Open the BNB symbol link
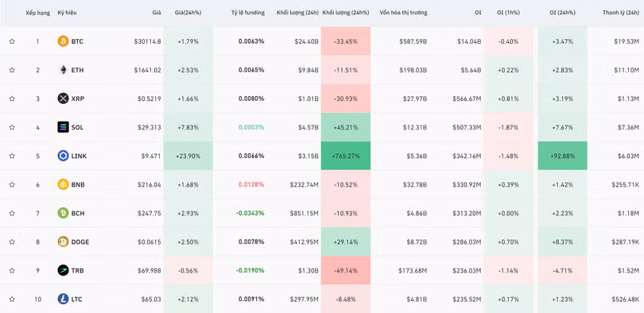 [78, 184]
